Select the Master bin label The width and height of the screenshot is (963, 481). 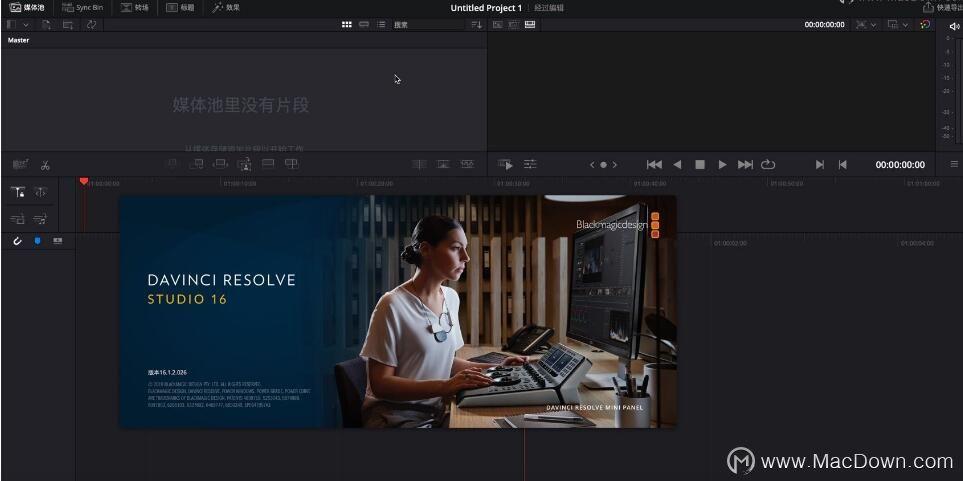18,40
